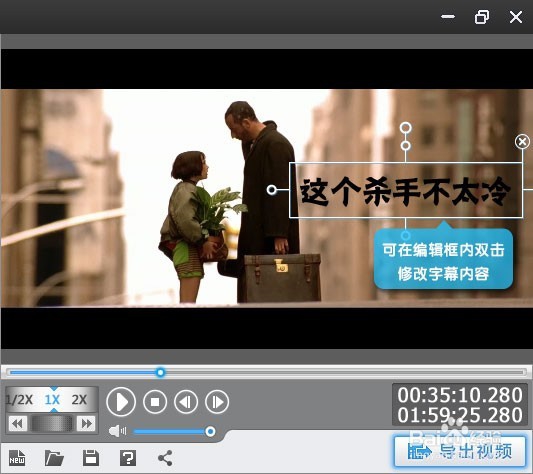Click the bottom circle handle of subtitle box
Viewport: 533px width, 474px height.
pyautogui.click(x=406, y=235)
